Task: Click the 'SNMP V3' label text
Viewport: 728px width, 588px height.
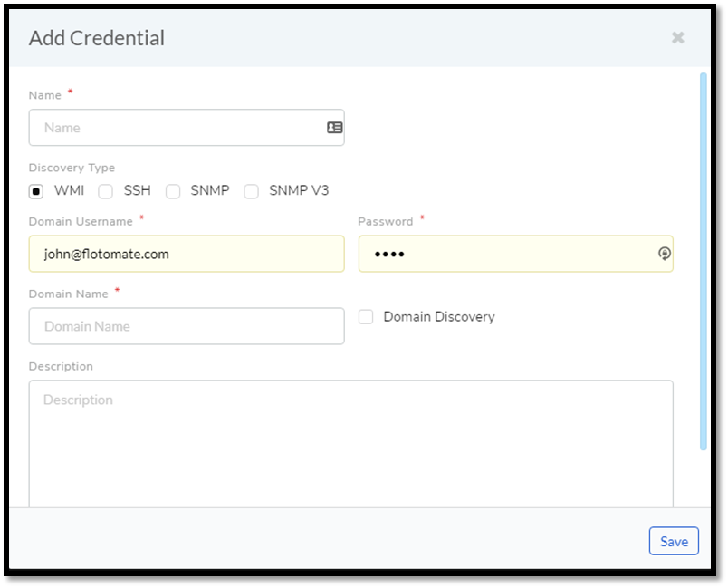Action: coord(299,190)
